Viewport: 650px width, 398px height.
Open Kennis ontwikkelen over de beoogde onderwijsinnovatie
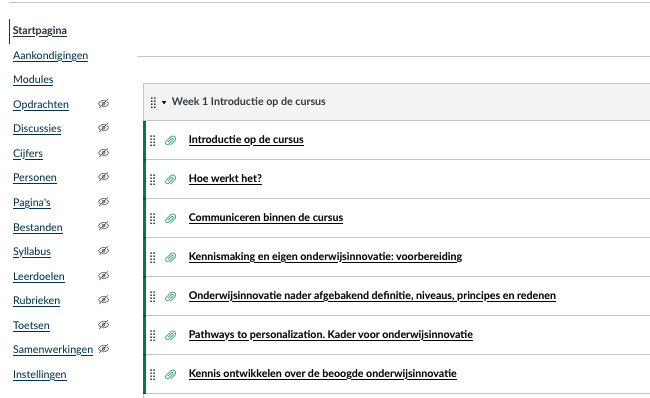(323, 374)
